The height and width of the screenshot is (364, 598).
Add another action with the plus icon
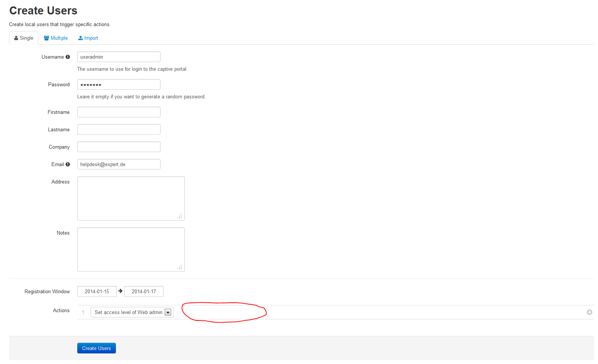pos(589,312)
